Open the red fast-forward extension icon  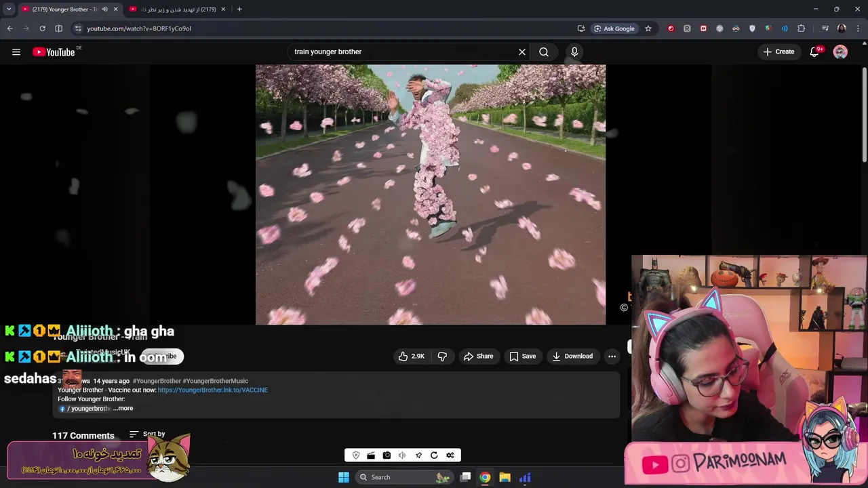point(703,28)
